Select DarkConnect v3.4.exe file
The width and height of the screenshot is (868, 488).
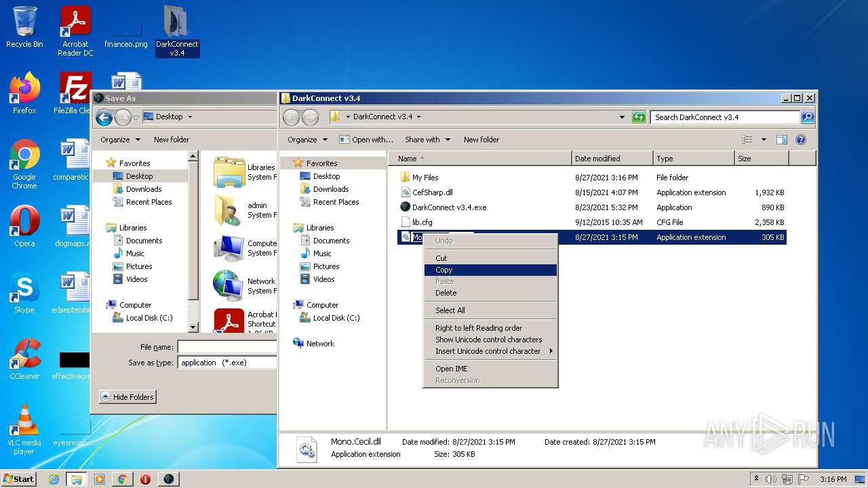pyautogui.click(x=591, y=207)
